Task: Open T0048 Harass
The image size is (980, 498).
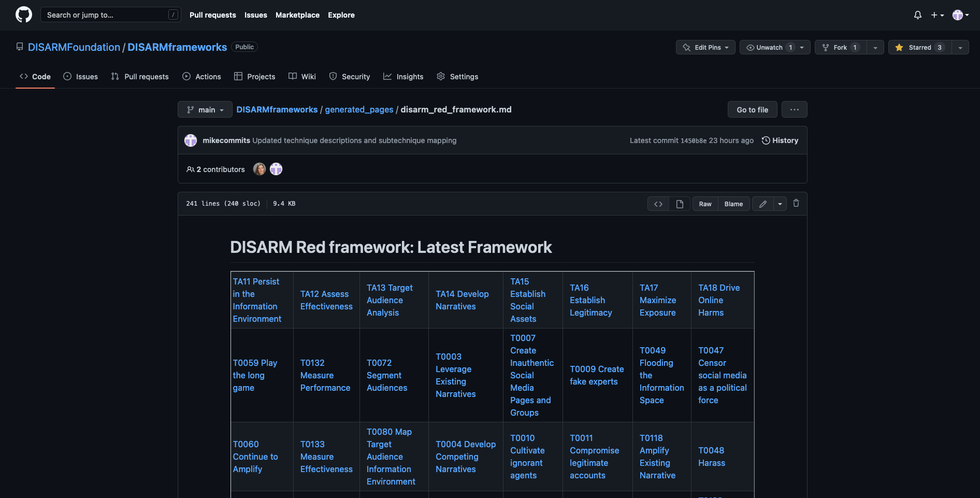Action: tap(712, 457)
